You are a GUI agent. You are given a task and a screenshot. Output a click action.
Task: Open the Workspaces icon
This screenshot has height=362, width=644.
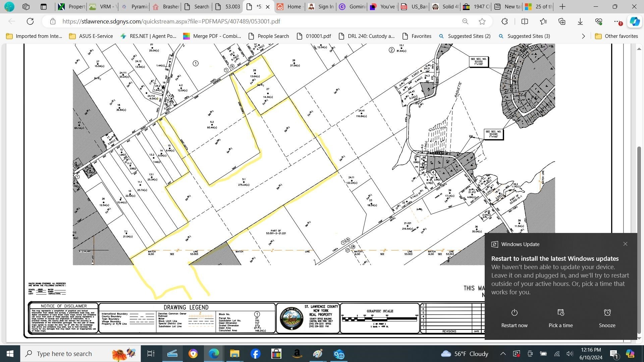click(x=26, y=6)
